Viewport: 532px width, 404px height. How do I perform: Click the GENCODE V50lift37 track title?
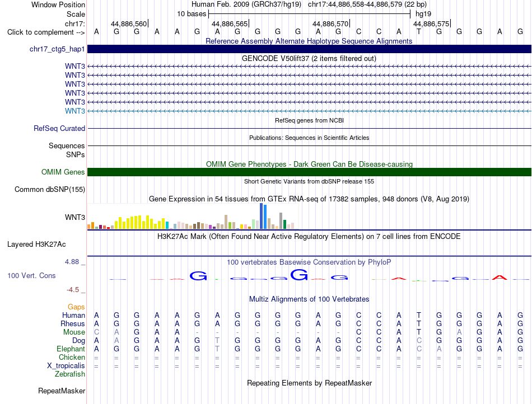pyautogui.click(x=309, y=58)
